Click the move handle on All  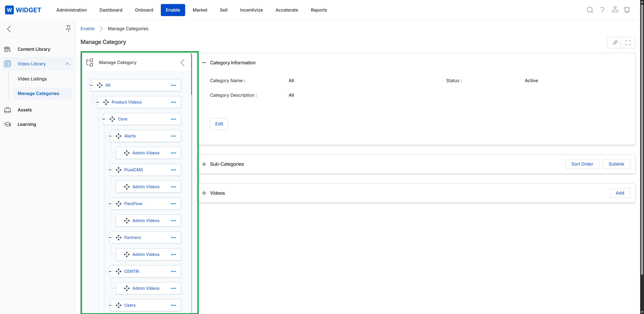tap(100, 85)
